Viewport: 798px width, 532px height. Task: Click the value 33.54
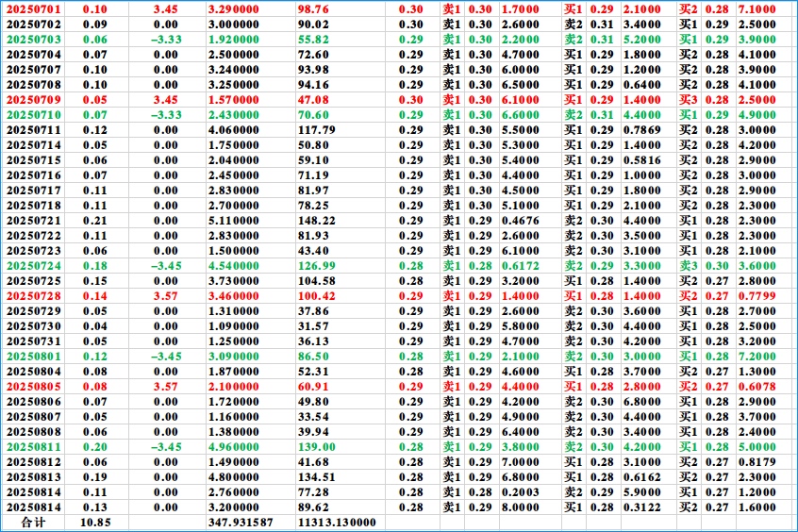[x=313, y=417]
